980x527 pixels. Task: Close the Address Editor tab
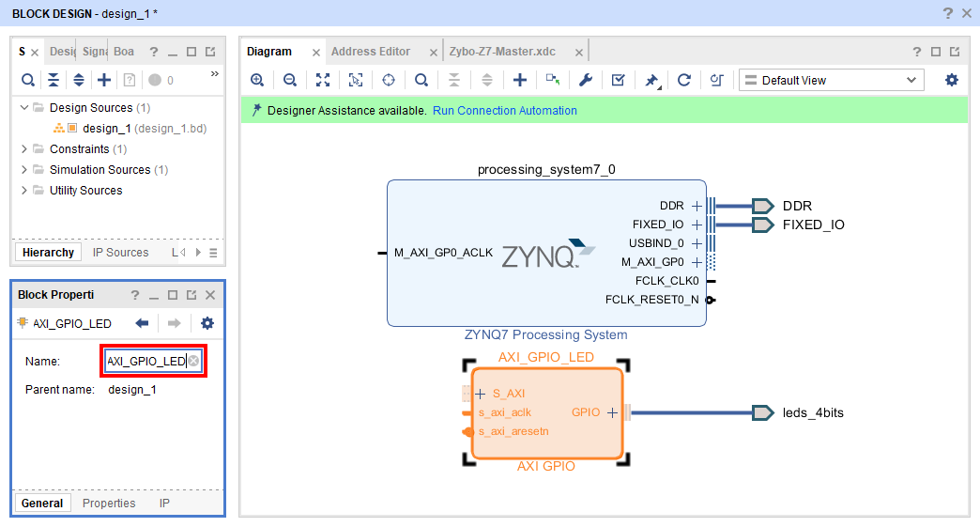click(x=433, y=53)
